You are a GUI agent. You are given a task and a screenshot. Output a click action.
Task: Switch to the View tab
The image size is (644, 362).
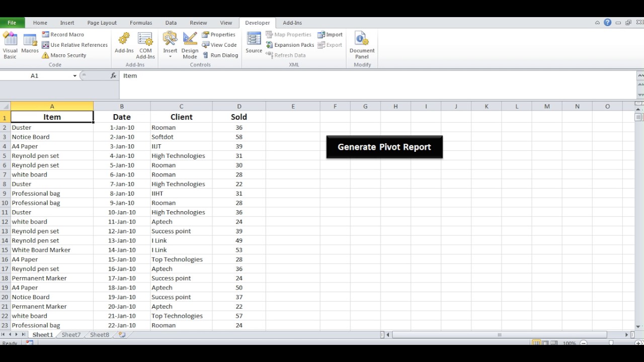(226, 23)
